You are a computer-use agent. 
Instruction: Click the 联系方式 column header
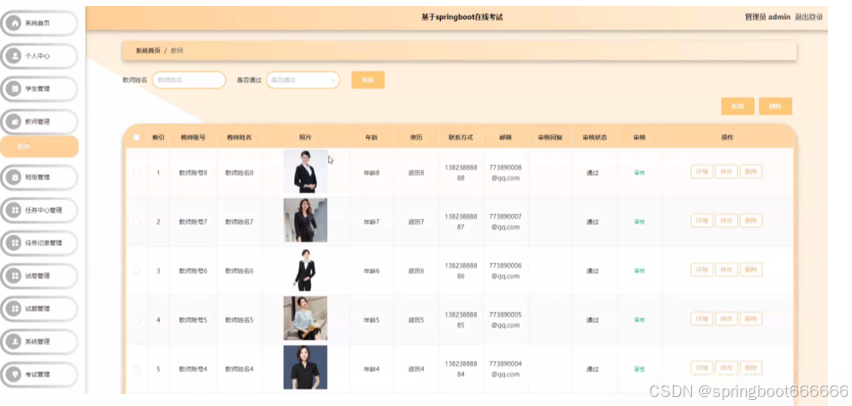461,138
